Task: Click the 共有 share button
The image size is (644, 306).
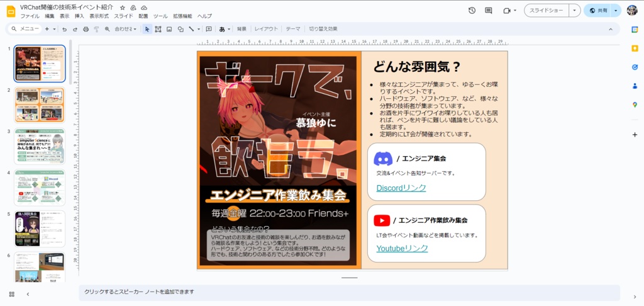Action: [x=597, y=11]
